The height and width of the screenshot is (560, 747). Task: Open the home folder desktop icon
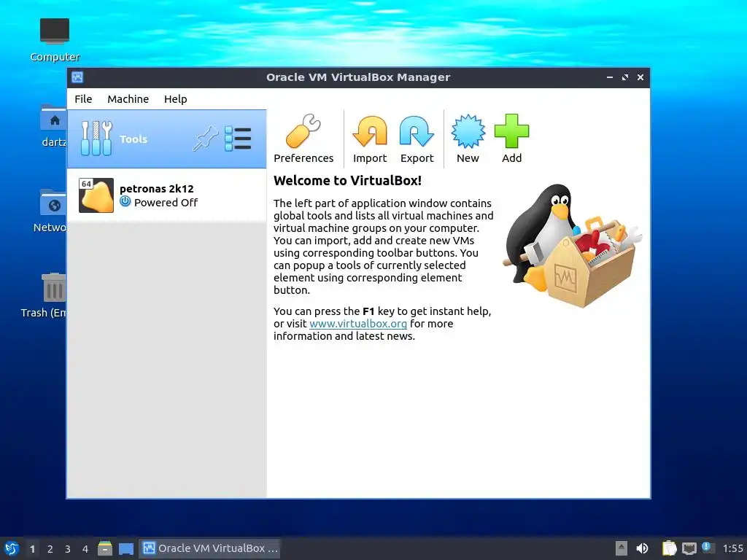[x=54, y=125]
